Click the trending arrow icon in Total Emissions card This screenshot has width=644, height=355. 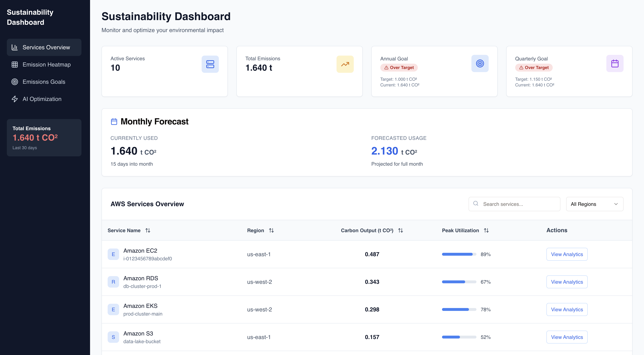tap(345, 64)
